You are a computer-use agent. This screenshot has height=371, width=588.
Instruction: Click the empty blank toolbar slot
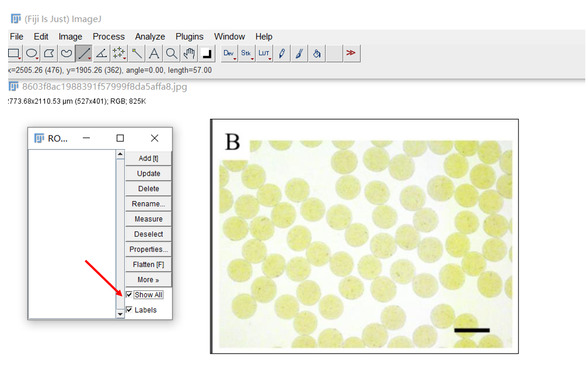(334, 53)
